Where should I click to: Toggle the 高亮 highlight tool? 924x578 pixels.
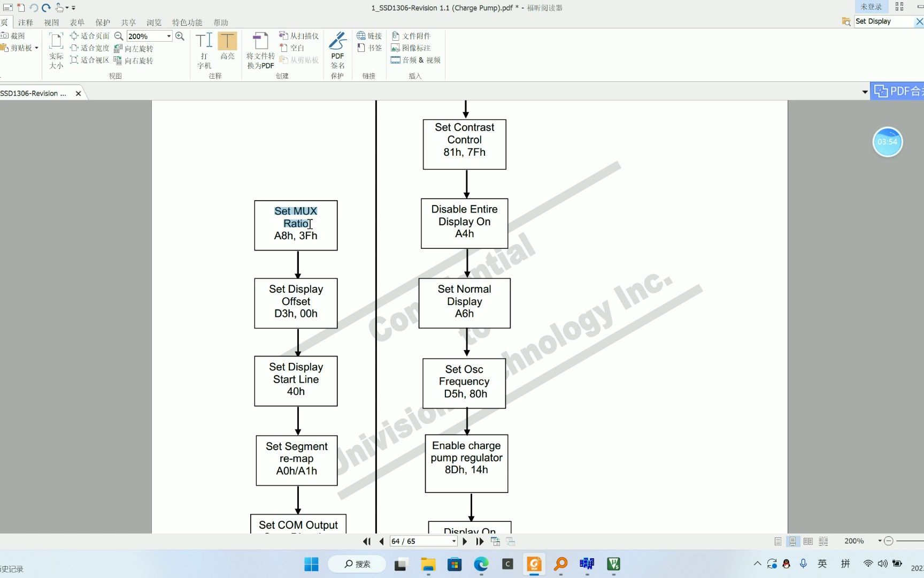point(227,46)
